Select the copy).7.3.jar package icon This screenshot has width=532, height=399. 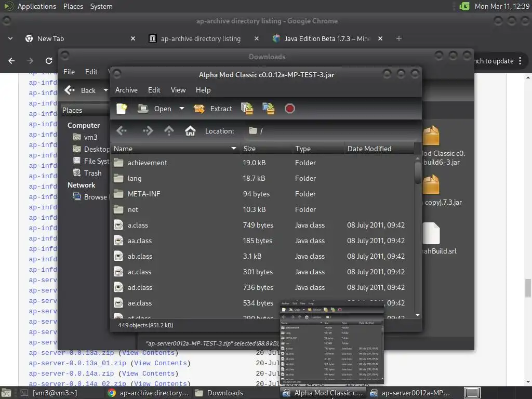pos(431,184)
